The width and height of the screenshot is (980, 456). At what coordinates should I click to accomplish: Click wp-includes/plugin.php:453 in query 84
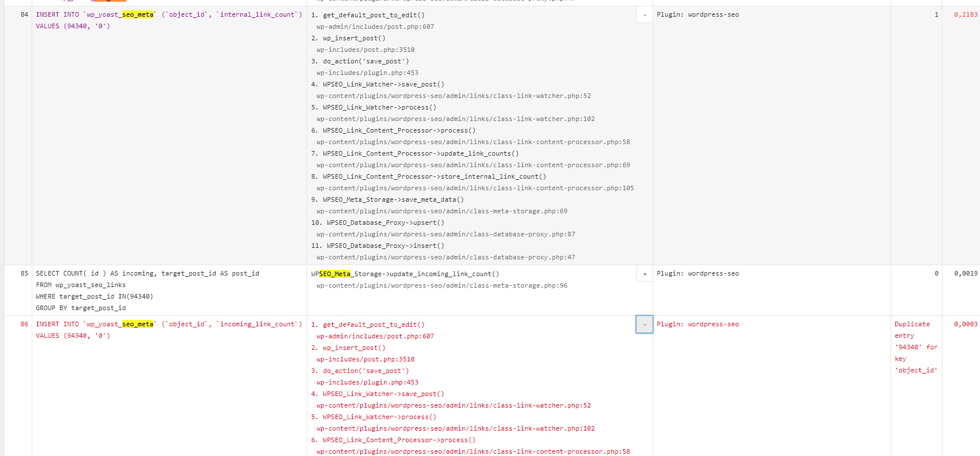point(367,73)
